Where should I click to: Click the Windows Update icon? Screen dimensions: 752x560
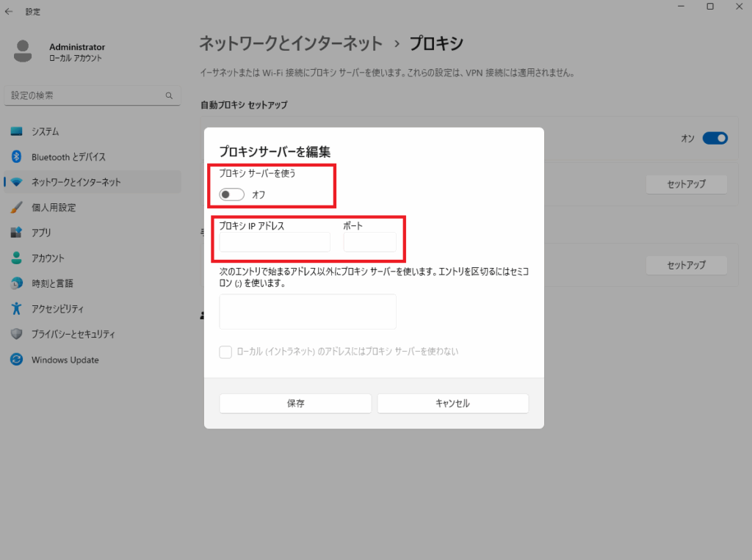coord(16,360)
